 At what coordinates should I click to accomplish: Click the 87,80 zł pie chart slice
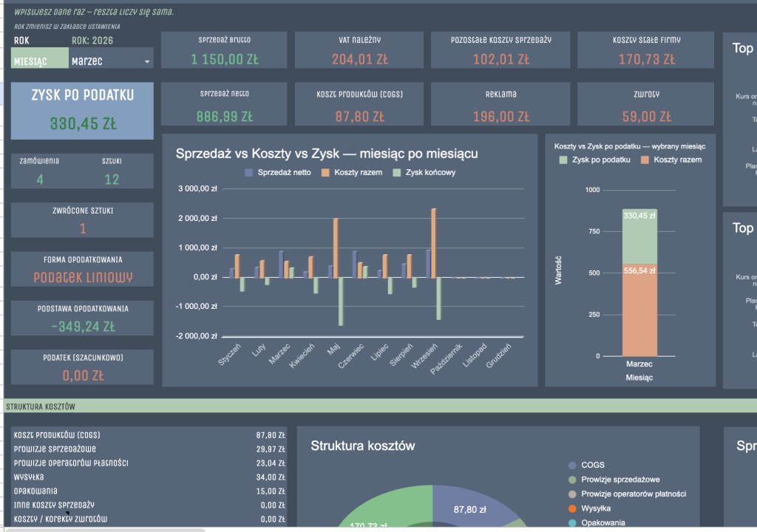point(469,508)
